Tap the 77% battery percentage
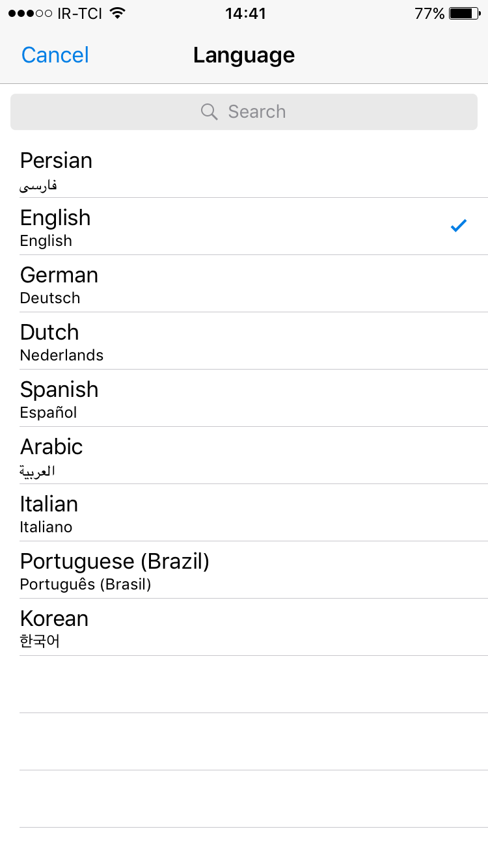The width and height of the screenshot is (488, 868). tap(429, 14)
